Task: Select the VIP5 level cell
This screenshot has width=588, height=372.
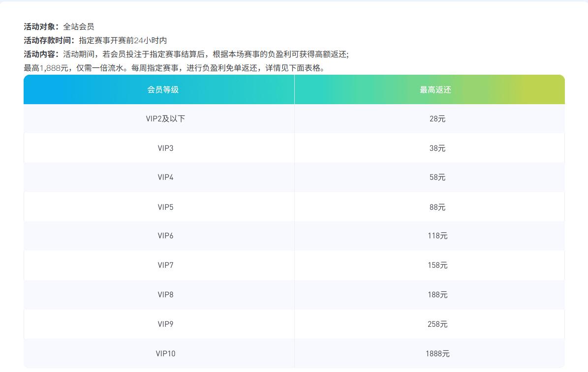Action: pos(165,207)
